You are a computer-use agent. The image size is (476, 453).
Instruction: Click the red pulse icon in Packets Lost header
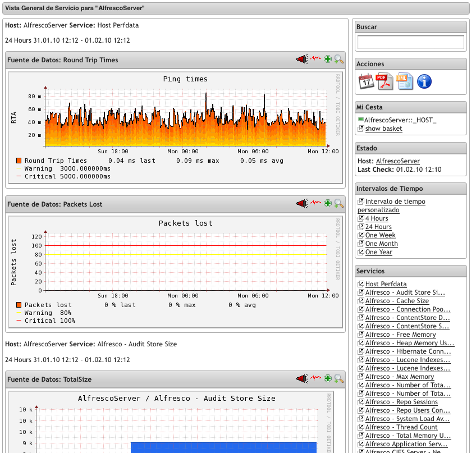[x=315, y=203]
